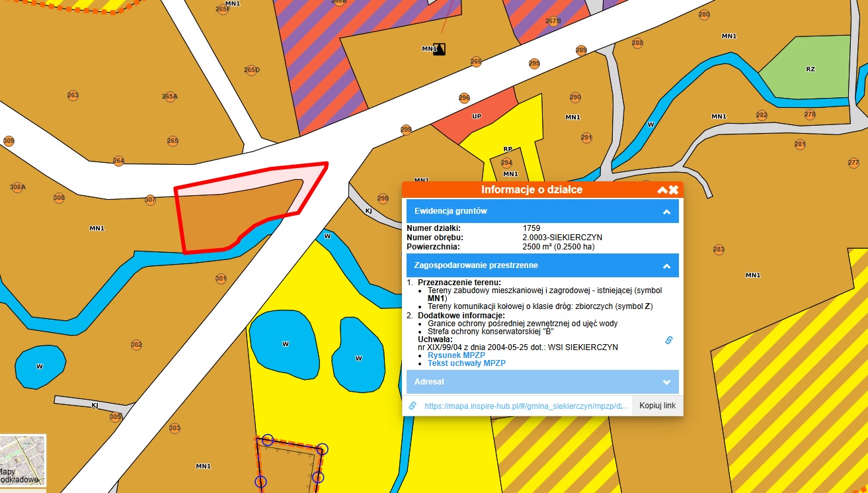
Task: Click parcel marker 266
Action: 476,62
